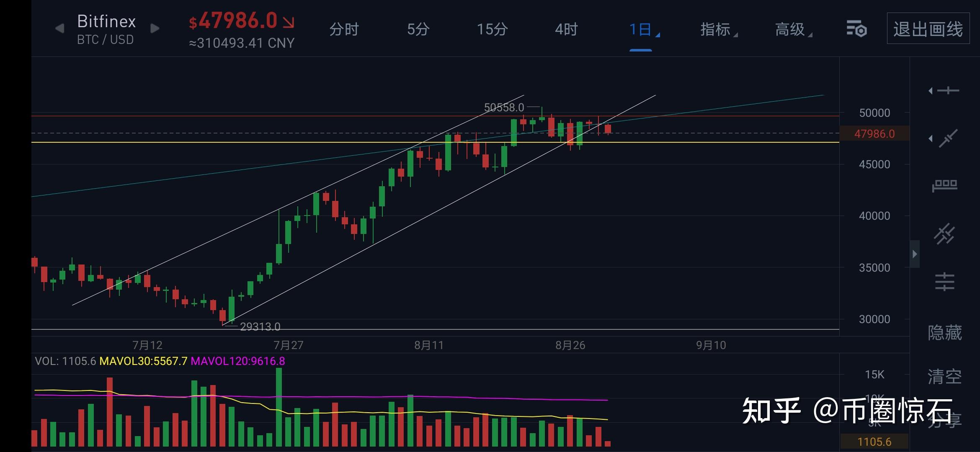
Task: Select the 4时 interval tab
Action: 566,29
